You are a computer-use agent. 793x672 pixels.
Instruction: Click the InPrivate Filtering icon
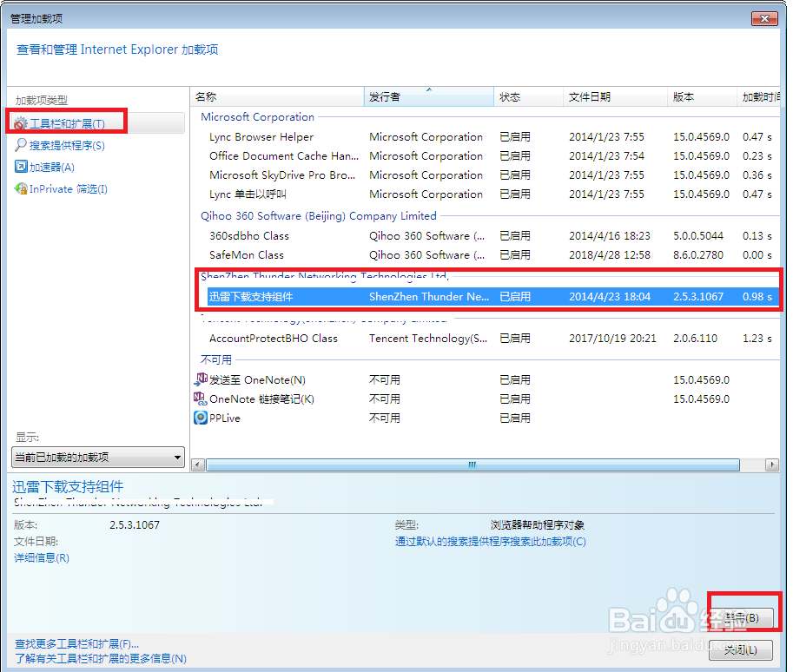click(x=21, y=188)
